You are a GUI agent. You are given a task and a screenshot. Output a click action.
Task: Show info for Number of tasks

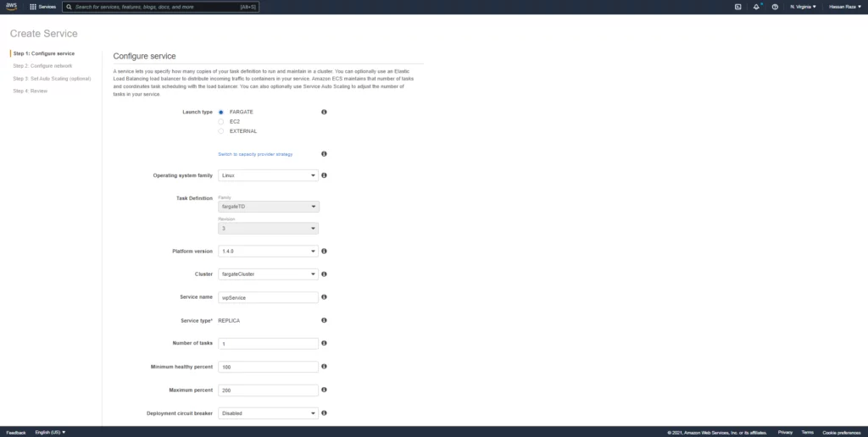(x=324, y=343)
